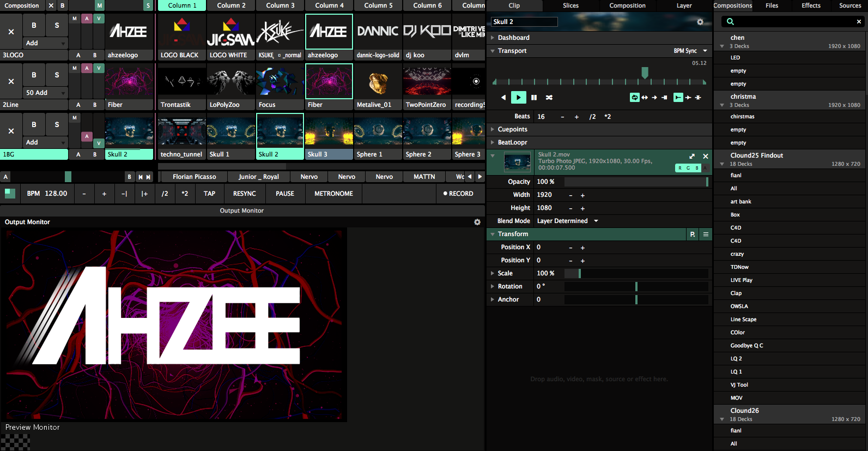Open the Effects tab
Screen dimensions: 868x451
pos(811,5)
